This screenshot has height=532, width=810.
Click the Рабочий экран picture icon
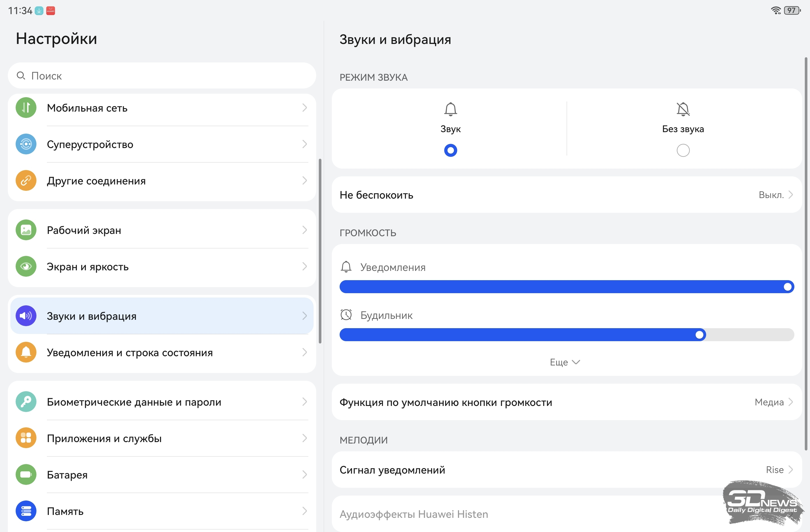click(x=26, y=230)
